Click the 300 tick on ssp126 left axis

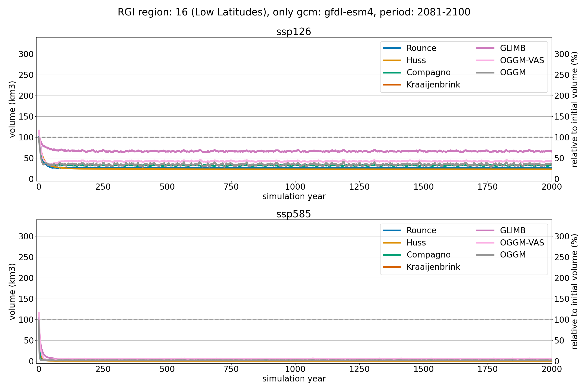click(26, 54)
